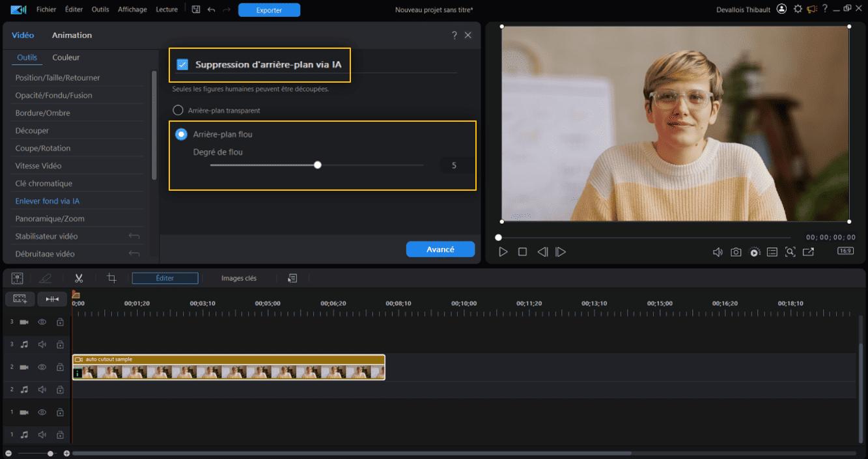
Task: Select the crop tool in the timeline toolbar
Action: click(x=111, y=277)
